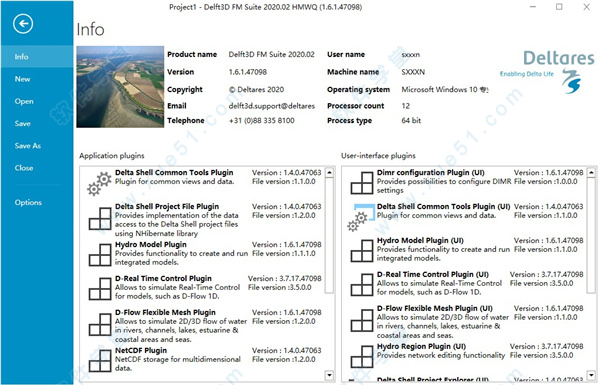Screen dimensions: 600x385
Task: Click the Hydro Model Plugin blocks icon
Action: coord(100,255)
